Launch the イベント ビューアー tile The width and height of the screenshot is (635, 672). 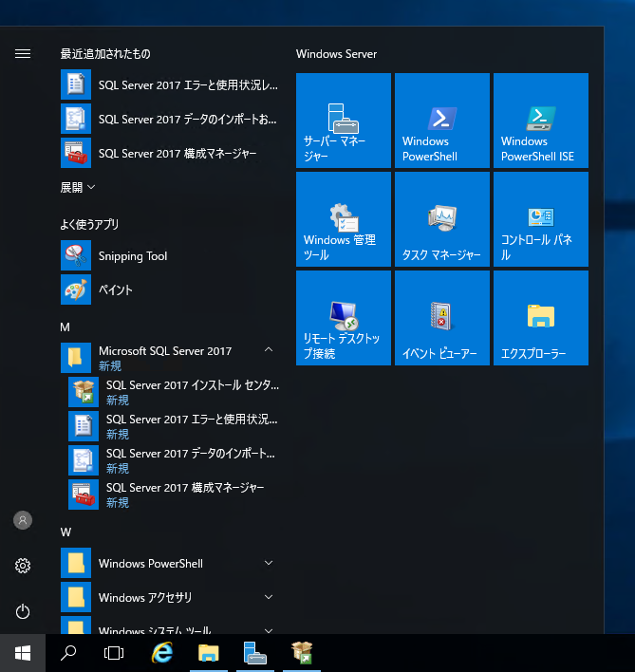coord(441,318)
